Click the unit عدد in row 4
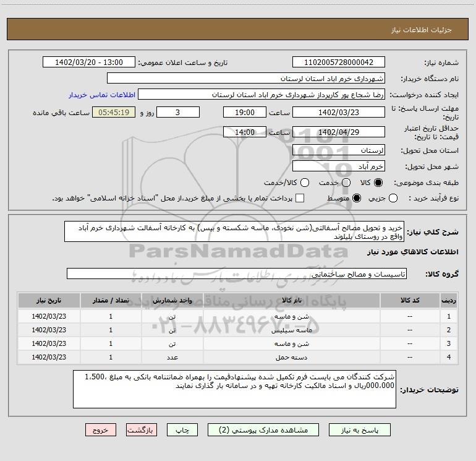The width and height of the screenshot is (476, 461). [172, 357]
